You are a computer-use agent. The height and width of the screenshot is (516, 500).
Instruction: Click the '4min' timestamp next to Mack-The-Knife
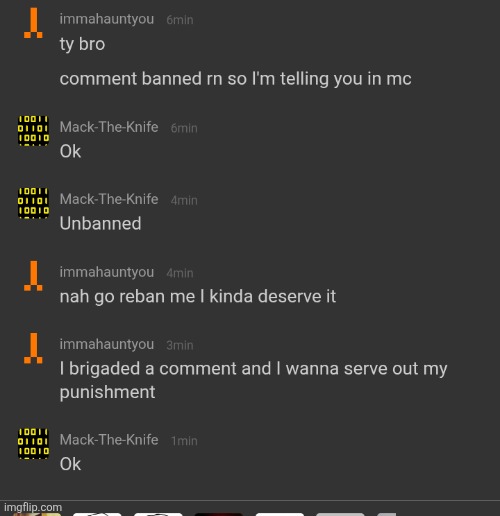(184, 200)
